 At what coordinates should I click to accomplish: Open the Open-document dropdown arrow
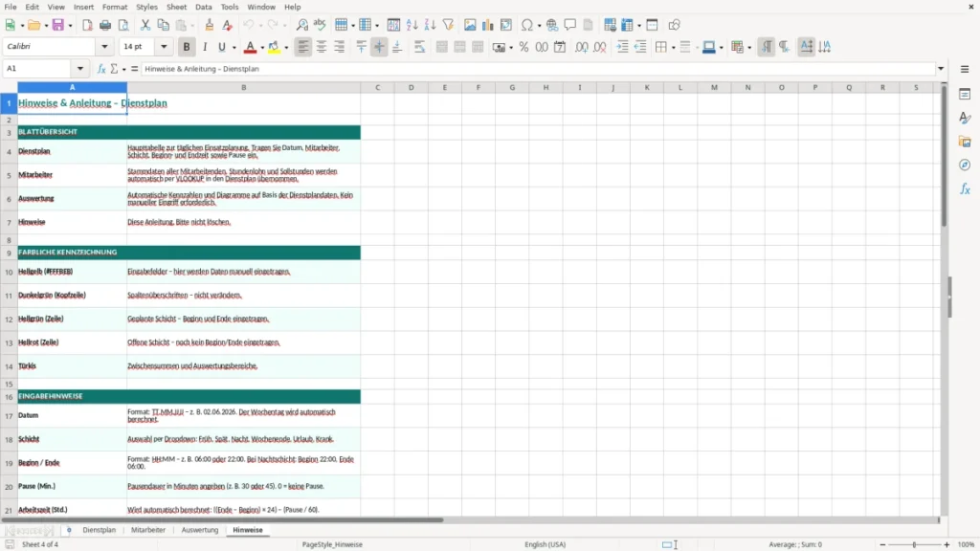(x=46, y=26)
